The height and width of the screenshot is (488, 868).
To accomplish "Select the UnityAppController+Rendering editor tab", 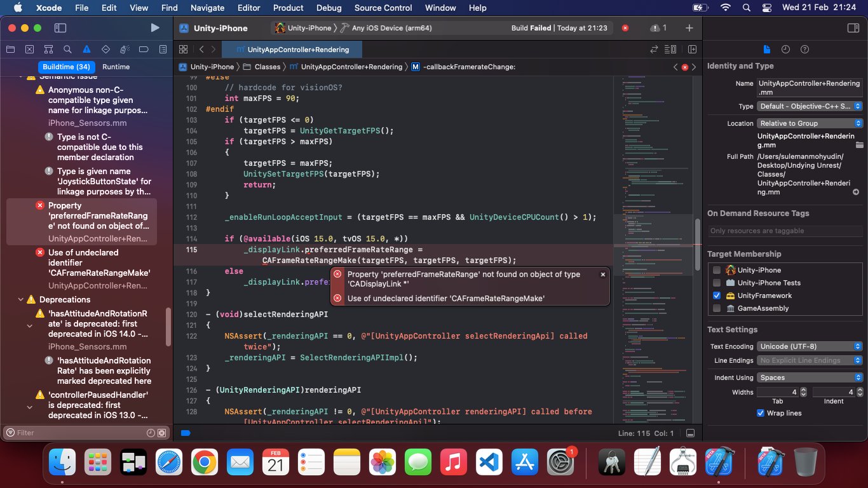I will (292, 50).
